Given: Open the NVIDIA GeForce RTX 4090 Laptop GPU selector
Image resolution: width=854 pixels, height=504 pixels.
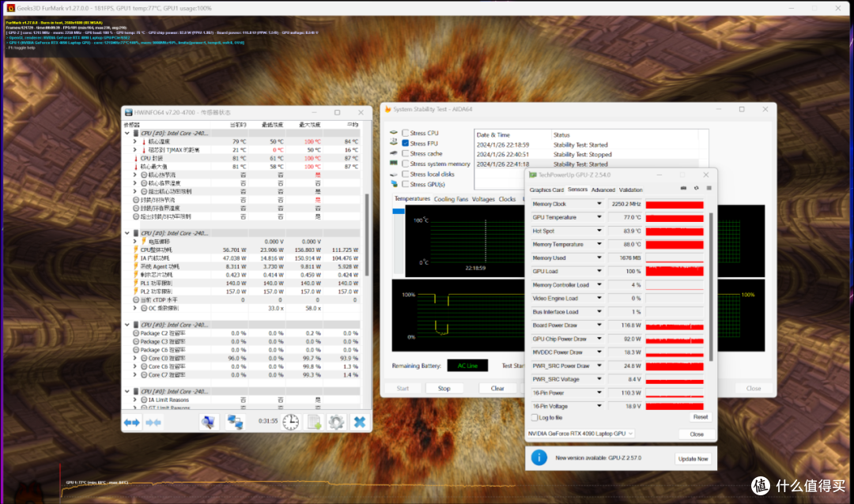Looking at the screenshot, I should click(x=580, y=434).
